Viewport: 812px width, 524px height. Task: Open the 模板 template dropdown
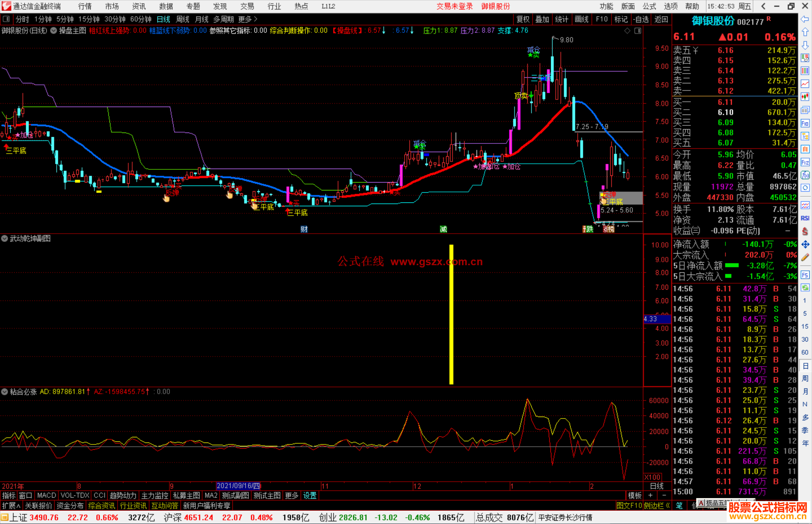coord(635,495)
